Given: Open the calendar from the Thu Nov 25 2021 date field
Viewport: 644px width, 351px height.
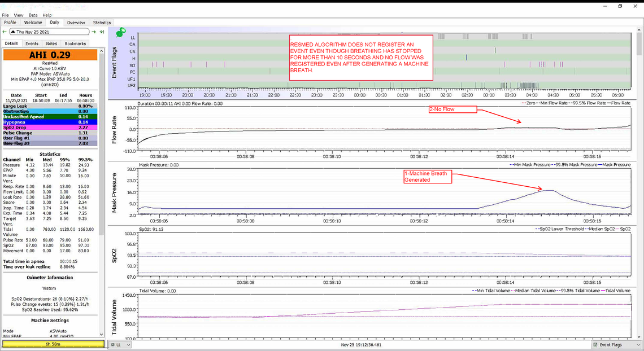Looking at the screenshot, I should (49, 32).
